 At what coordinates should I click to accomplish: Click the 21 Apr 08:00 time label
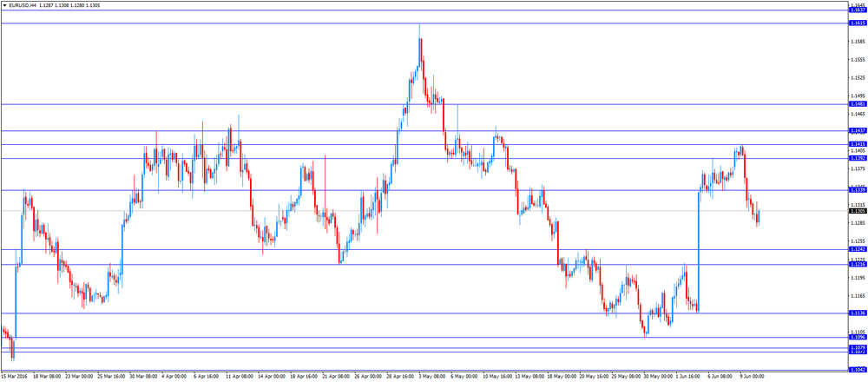click(336, 376)
